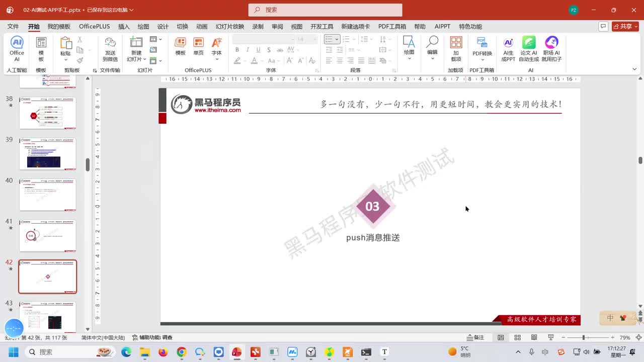
Task: Insert a slide with 新建幻灯片 icon
Action: (x=136, y=43)
